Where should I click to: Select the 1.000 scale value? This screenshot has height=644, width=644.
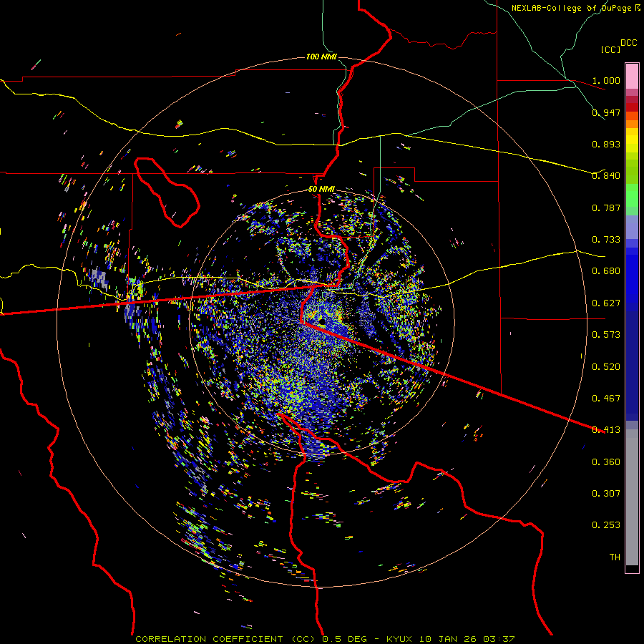tap(606, 80)
